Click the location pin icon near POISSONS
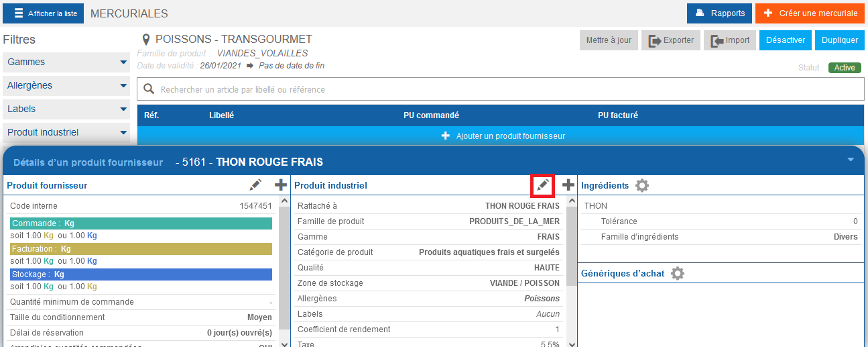Screen dimensions: 868x355 coord(145,40)
